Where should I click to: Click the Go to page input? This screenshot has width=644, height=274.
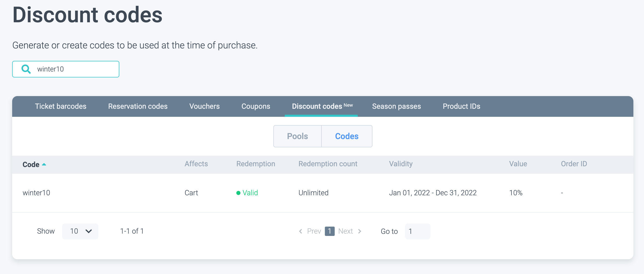[x=417, y=231]
